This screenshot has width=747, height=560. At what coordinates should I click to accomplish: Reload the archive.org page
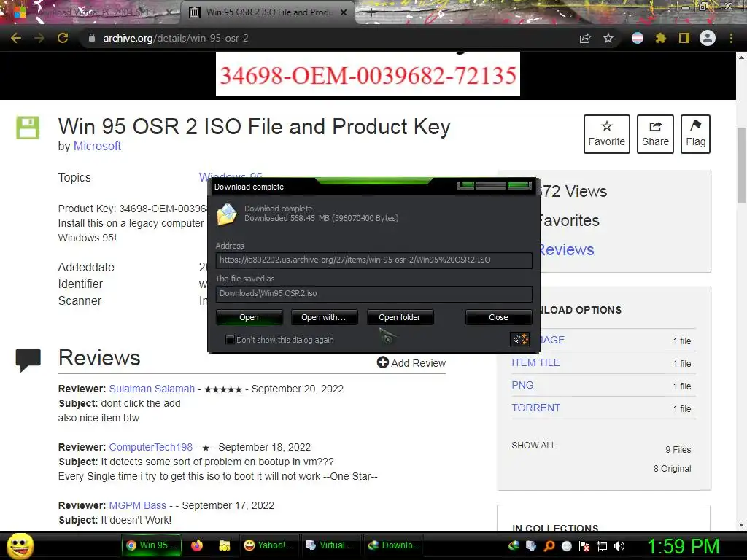63,38
